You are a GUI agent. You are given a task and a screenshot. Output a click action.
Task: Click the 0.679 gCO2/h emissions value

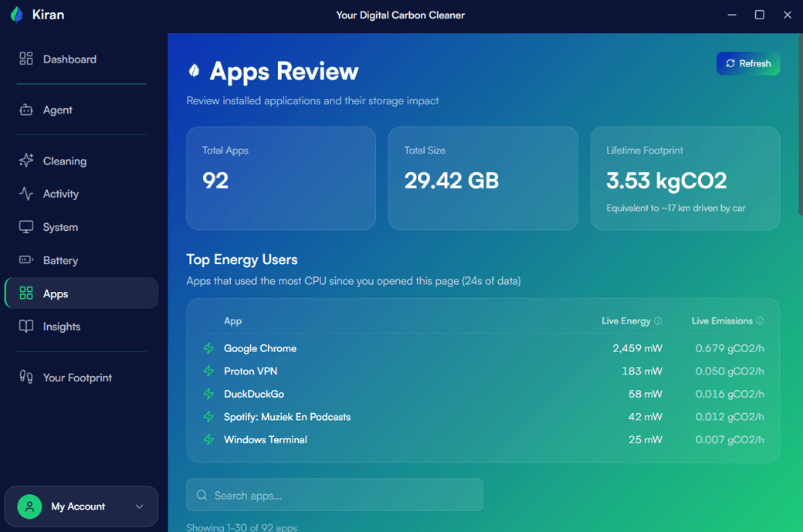pyautogui.click(x=730, y=348)
